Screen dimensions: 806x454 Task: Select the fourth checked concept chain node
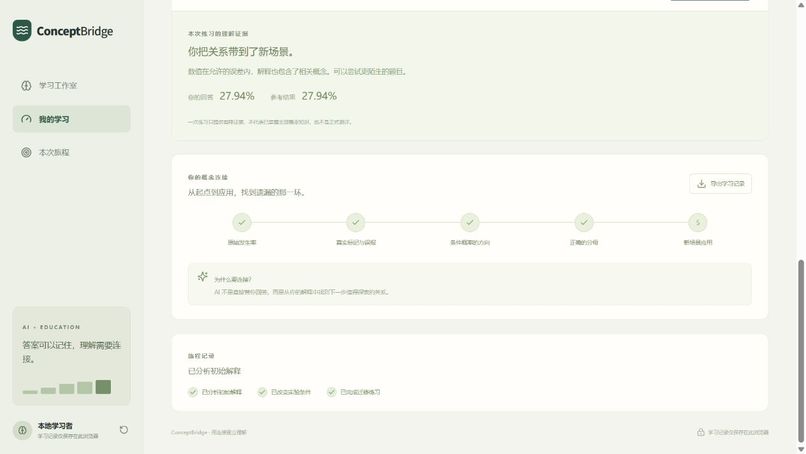point(584,223)
